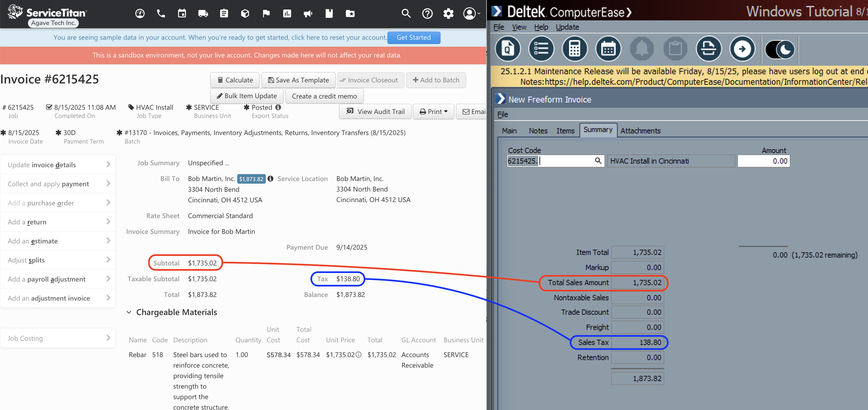Viewport: 868px width, 410px height.
Task: Click Create a credit memo
Action: point(324,96)
